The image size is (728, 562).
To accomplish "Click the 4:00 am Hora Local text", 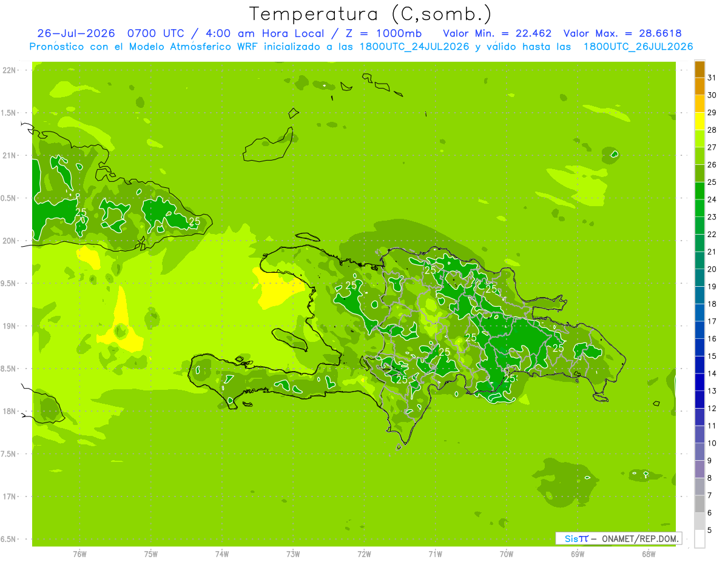I will click(232, 33).
